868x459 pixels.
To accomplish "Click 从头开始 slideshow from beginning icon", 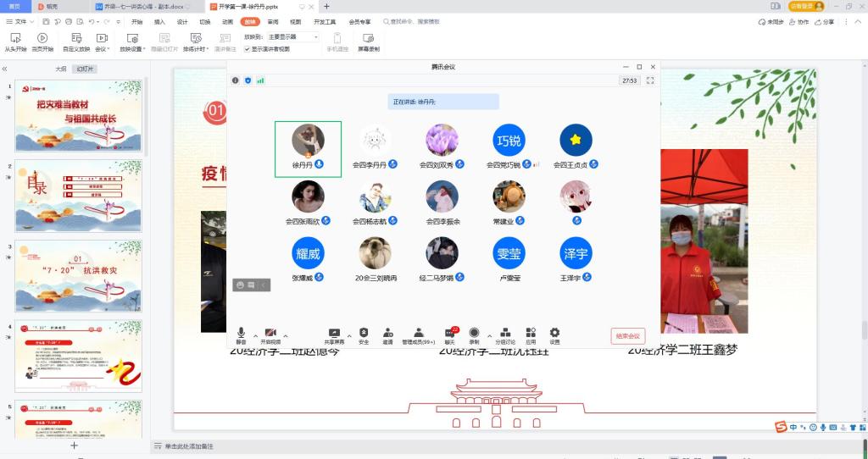I will click(x=14, y=41).
